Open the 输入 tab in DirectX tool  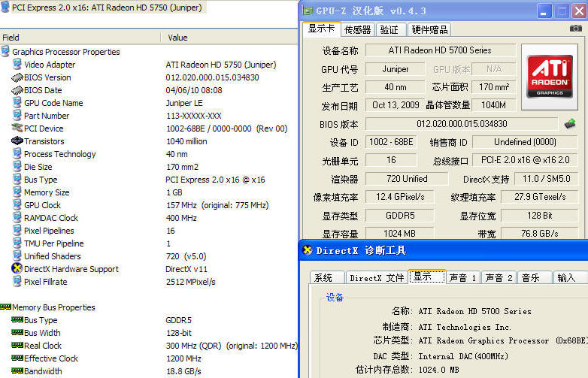[x=570, y=277]
